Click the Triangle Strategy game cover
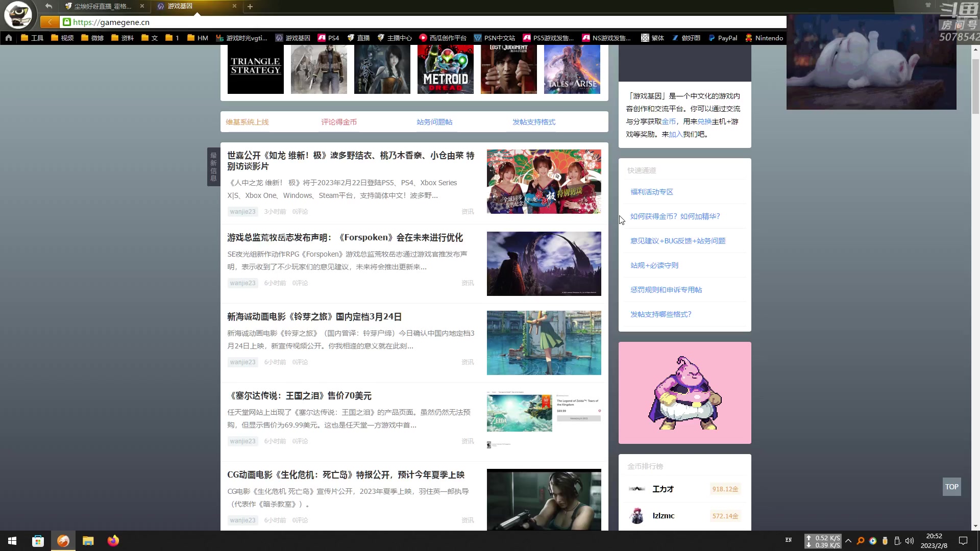The image size is (980, 551). click(x=256, y=69)
